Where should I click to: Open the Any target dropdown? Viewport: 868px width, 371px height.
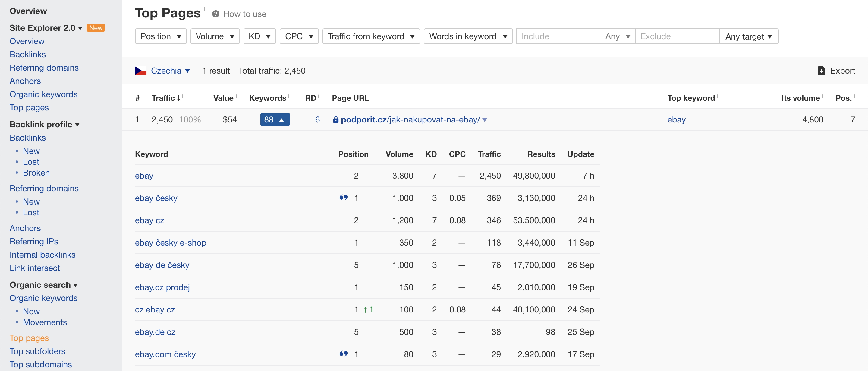coord(749,36)
